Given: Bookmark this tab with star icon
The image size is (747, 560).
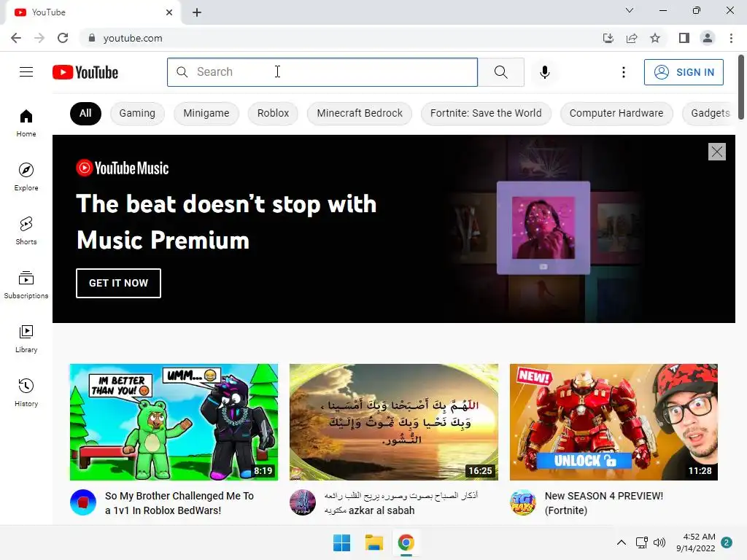Looking at the screenshot, I should [655, 38].
